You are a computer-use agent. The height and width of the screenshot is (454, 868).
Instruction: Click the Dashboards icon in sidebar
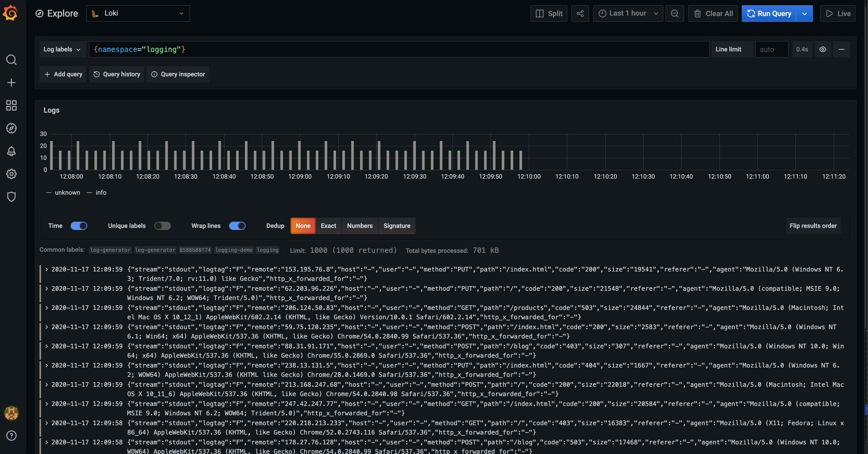pyautogui.click(x=11, y=105)
